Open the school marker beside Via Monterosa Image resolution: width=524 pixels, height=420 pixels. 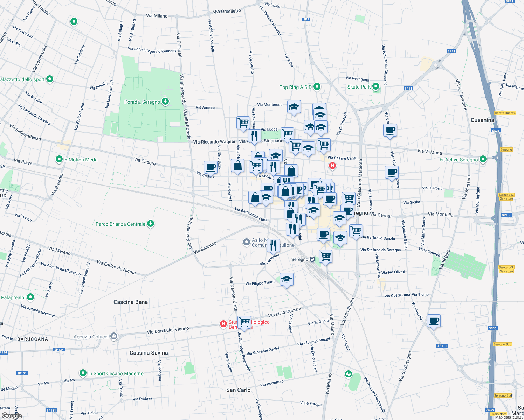(x=294, y=108)
